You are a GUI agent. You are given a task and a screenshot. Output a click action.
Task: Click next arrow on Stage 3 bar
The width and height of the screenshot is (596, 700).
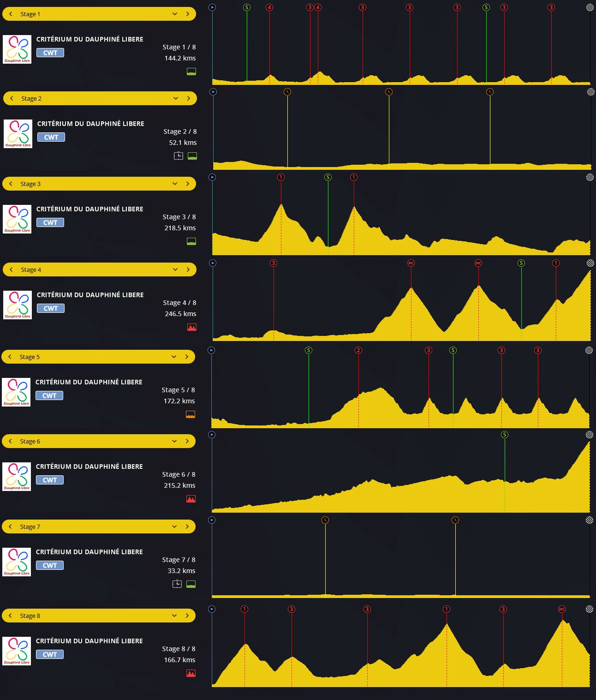(188, 184)
